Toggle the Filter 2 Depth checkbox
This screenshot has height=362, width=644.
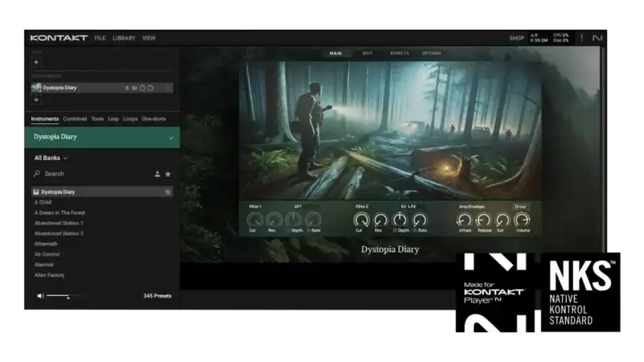click(x=394, y=231)
